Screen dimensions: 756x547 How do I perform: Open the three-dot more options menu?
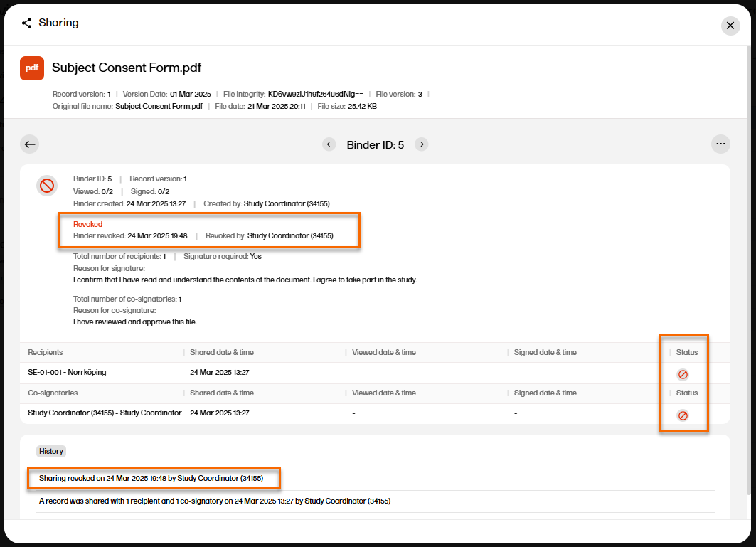click(x=720, y=144)
